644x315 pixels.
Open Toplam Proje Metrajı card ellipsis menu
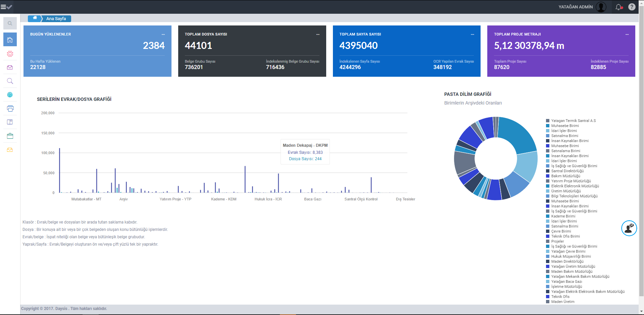[627, 35]
